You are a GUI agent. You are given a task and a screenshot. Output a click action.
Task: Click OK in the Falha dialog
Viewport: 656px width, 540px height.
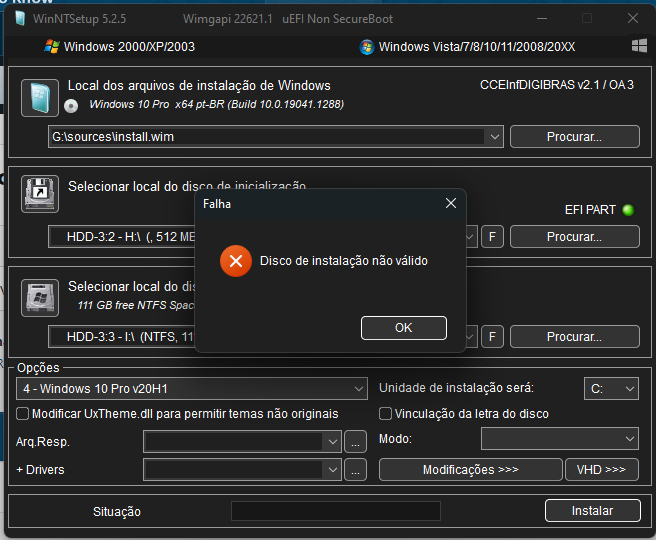[x=404, y=328]
